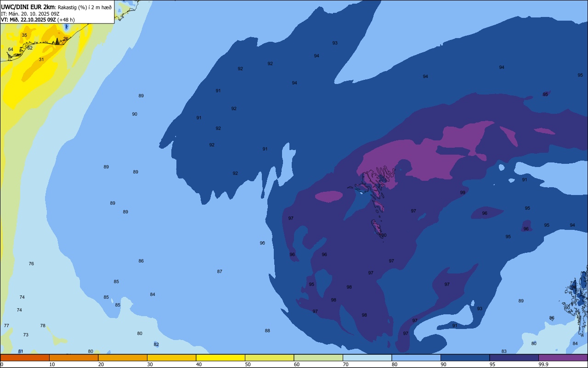Viewport: 588px width, 368px height.
Task: Select the 'Rakastig (%) í 2 m hæð' label
Action: [85, 7]
